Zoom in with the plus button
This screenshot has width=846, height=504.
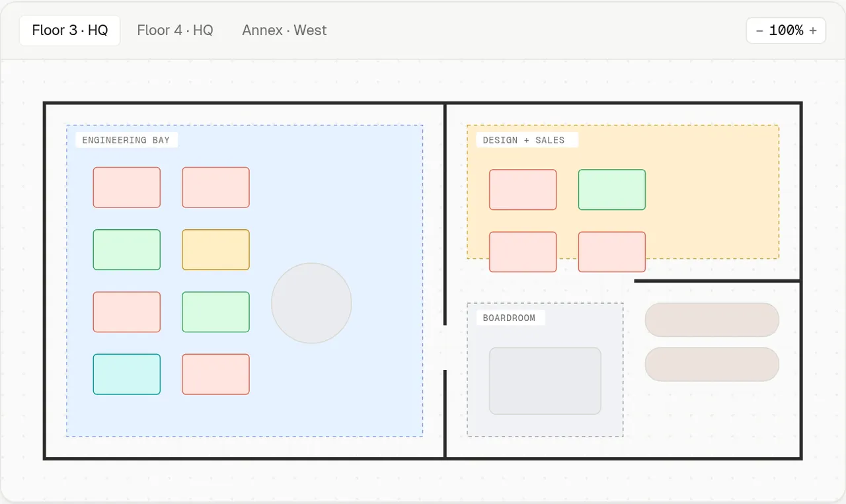[x=812, y=30]
